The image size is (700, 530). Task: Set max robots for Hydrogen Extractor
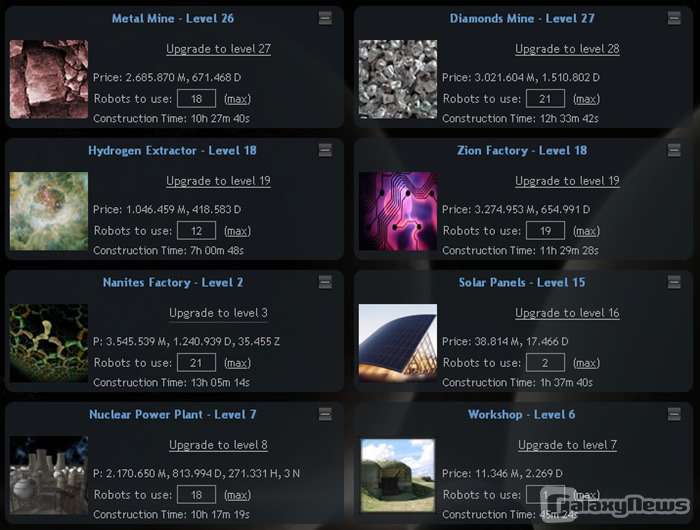(x=238, y=231)
